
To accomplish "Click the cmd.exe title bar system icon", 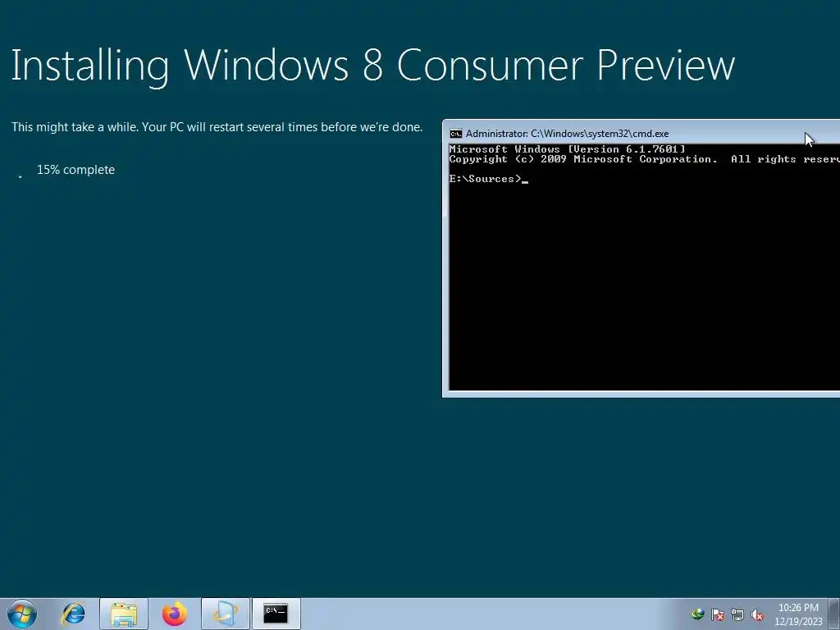I will click(x=456, y=134).
